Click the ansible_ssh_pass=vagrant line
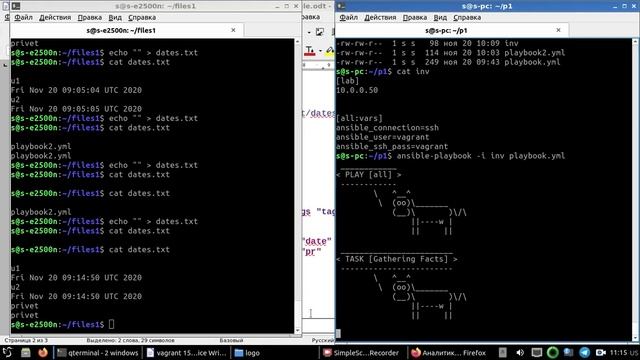Image resolution: width=640 pixels, height=360 pixels. [x=392, y=147]
